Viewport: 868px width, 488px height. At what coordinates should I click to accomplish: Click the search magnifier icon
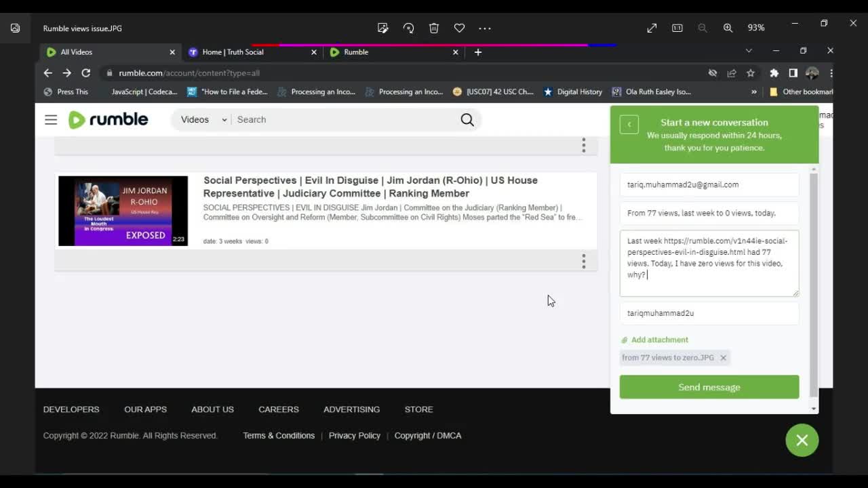click(467, 119)
